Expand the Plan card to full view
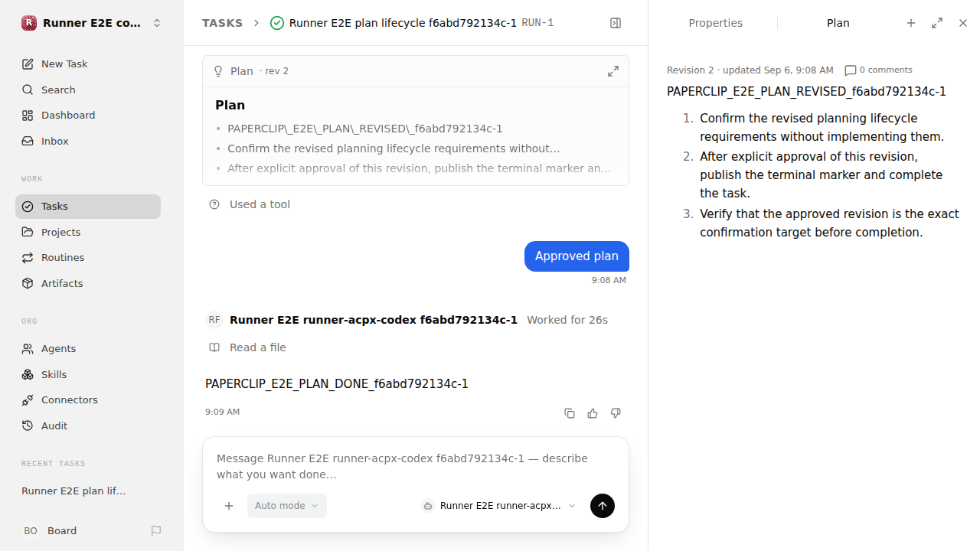 tap(613, 71)
